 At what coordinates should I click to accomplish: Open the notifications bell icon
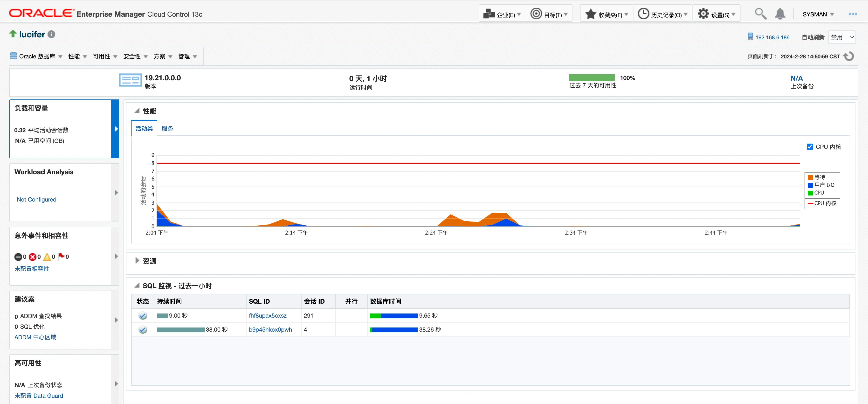click(780, 14)
